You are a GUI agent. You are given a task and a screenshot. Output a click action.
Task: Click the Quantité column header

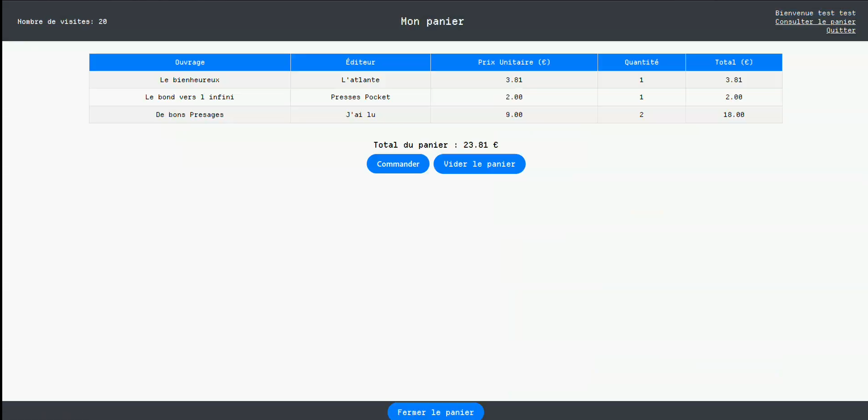pyautogui.click(x=641, y=62)
